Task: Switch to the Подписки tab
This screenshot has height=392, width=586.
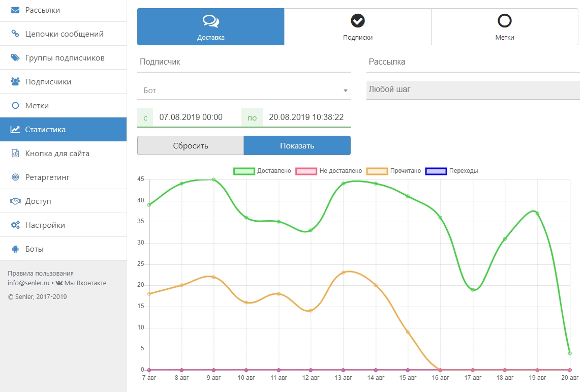Action: click(357, 26)
